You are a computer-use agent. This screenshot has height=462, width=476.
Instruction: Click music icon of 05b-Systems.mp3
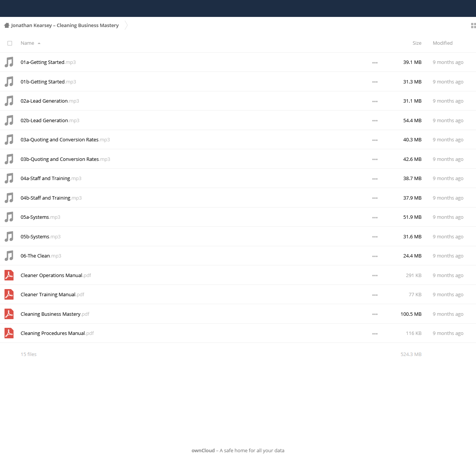9,236
